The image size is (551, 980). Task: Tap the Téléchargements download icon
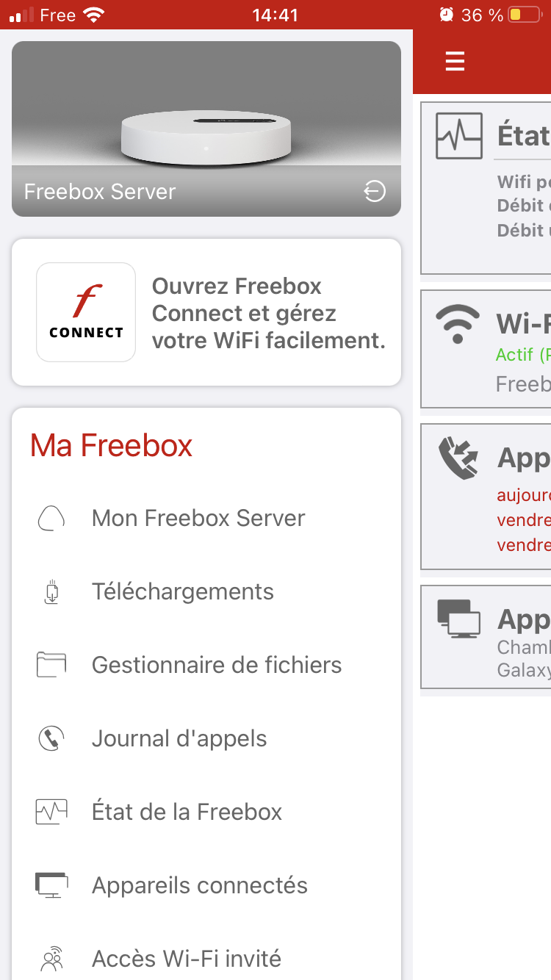(x=51, y=592)
